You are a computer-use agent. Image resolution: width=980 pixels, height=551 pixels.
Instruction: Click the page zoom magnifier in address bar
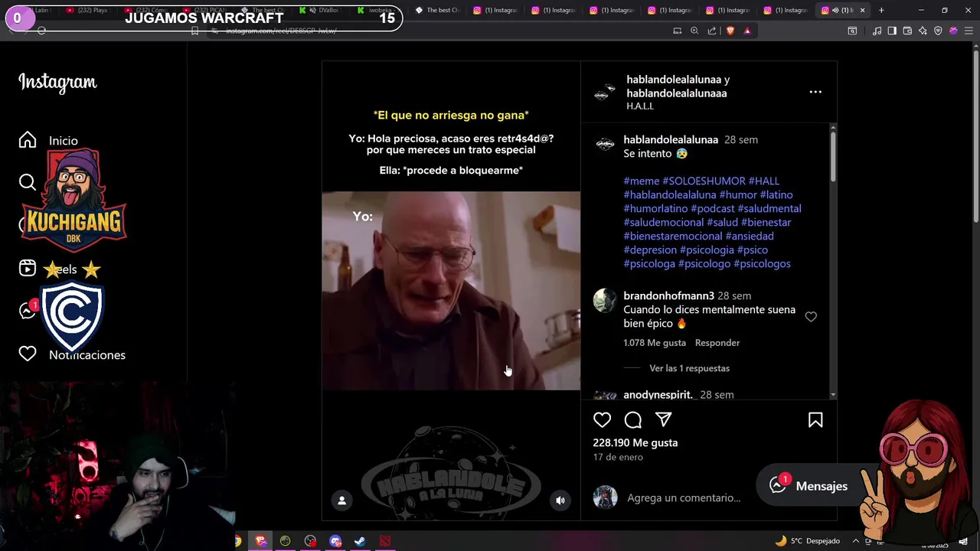click(694, 31)
